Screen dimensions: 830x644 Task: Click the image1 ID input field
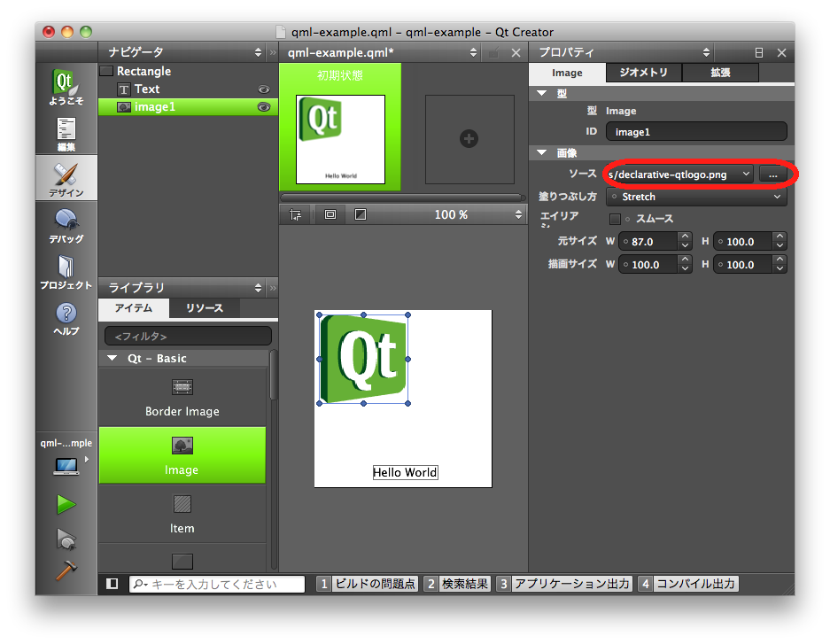click(x=695, y=132)
